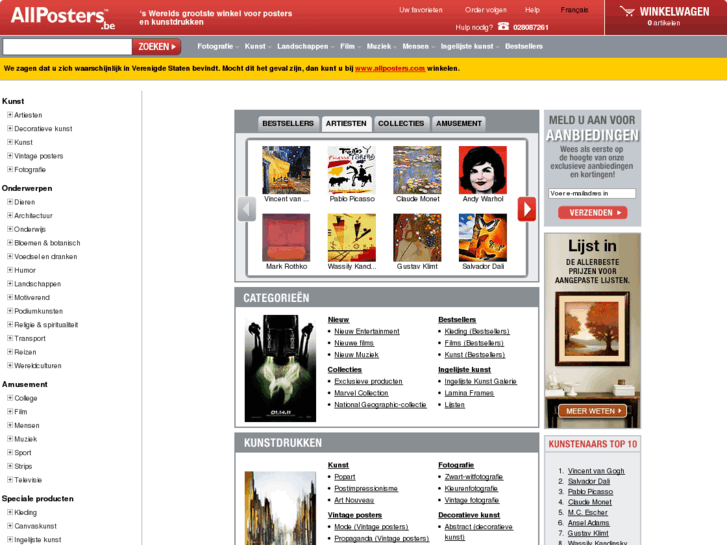The height and width of the screenshot is (545, 727).
Task: Open the Zwart-witfotografie link
Action: (x=473, y=477)
